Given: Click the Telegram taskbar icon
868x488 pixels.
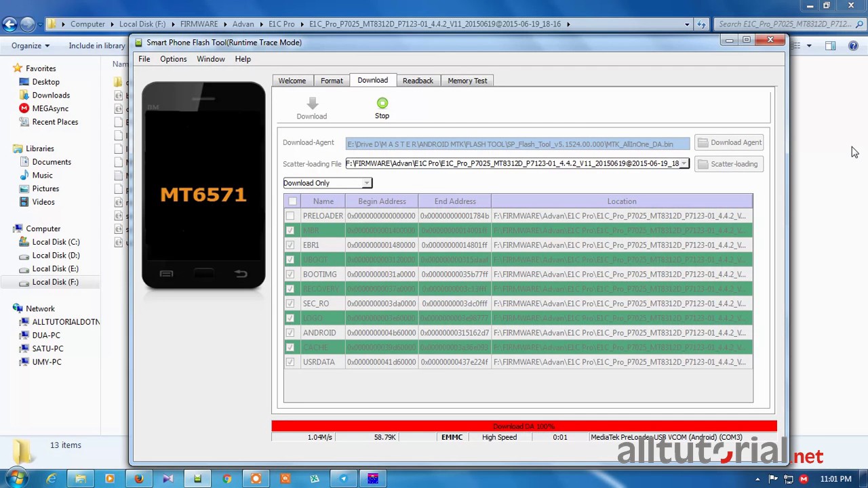Looking at the screenshot, I should pyautogui.click(x=343, y=479).
